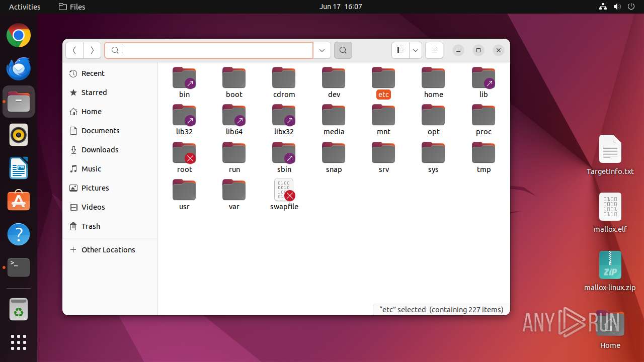Open the Files app menu in top bar

pos(72,7)
